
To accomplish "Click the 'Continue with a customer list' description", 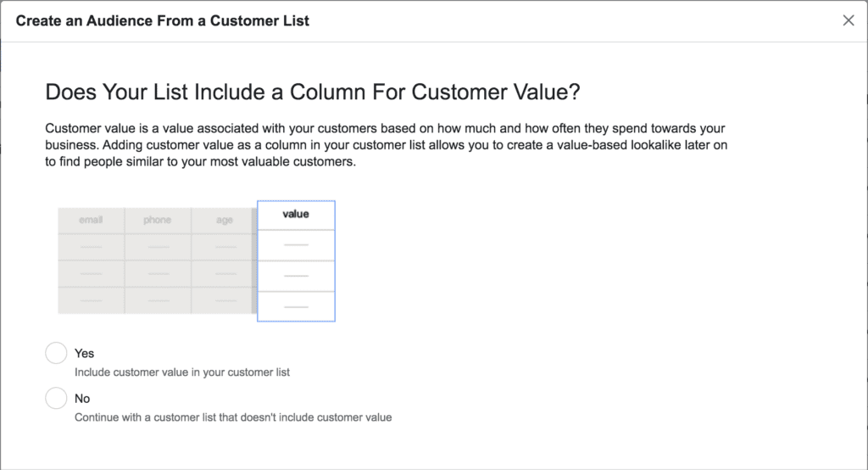I will click(x=233, y=417).
